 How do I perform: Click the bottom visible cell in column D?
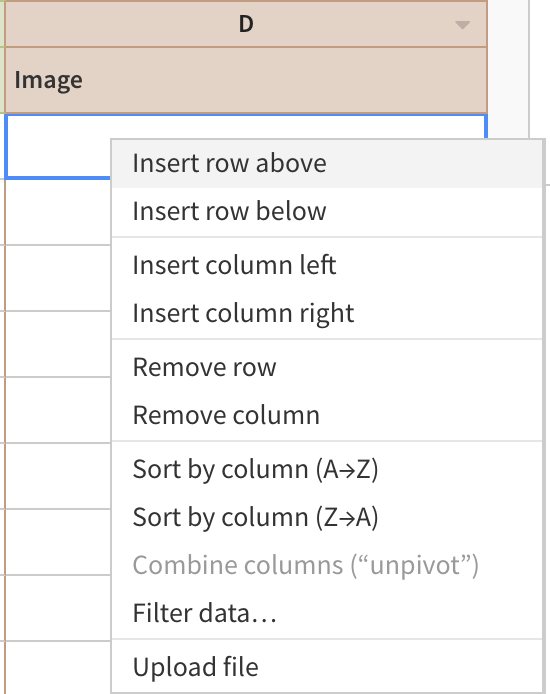click(x=58, y=667)
